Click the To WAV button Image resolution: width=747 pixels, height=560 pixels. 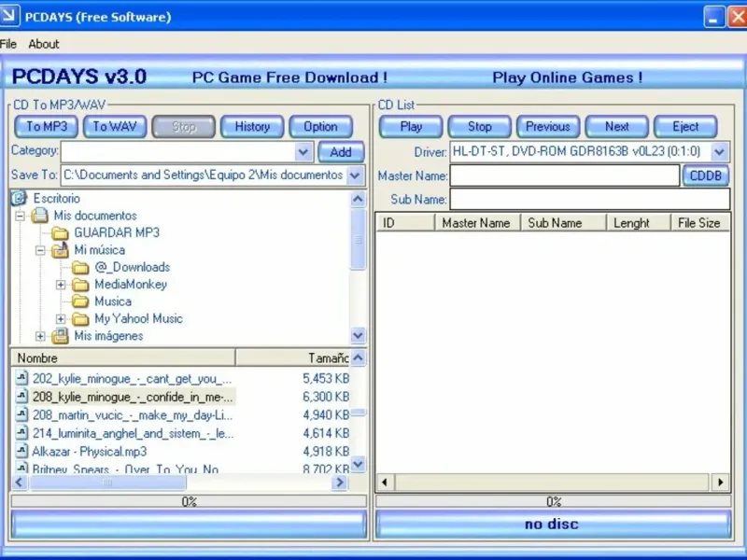pos(115,127)
